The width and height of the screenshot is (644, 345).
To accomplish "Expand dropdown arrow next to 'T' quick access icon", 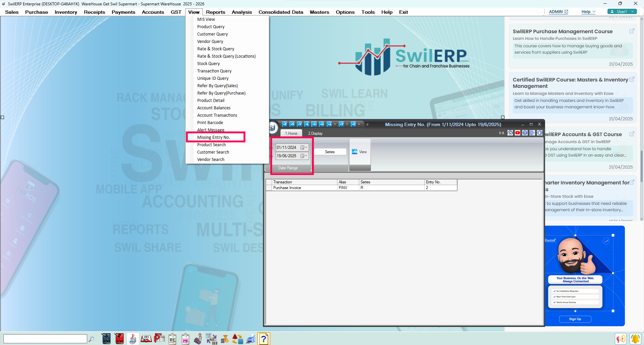I will click(347, 124).
